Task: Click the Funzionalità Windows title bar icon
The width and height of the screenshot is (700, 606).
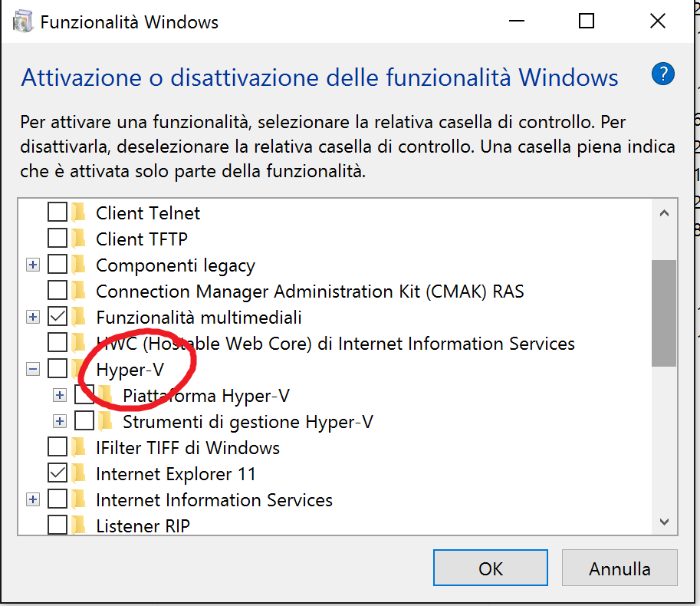Action: (x=23, y=21)
